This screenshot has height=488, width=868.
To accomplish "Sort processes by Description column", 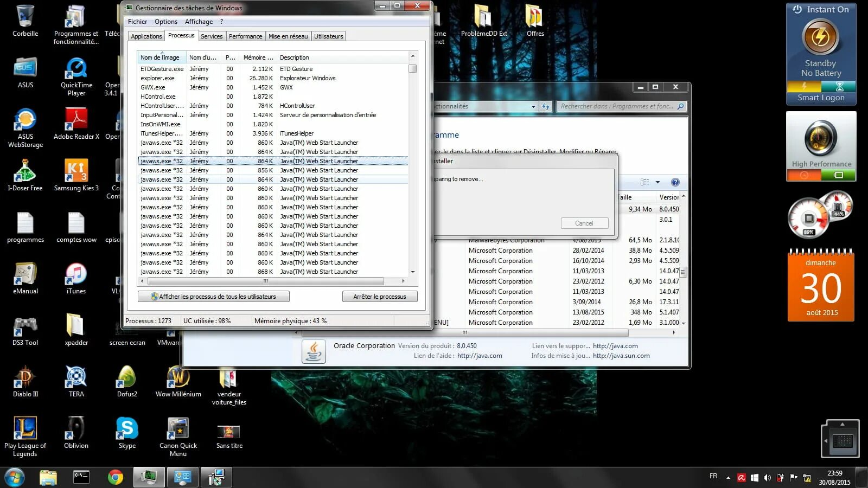I will (342, 57).
